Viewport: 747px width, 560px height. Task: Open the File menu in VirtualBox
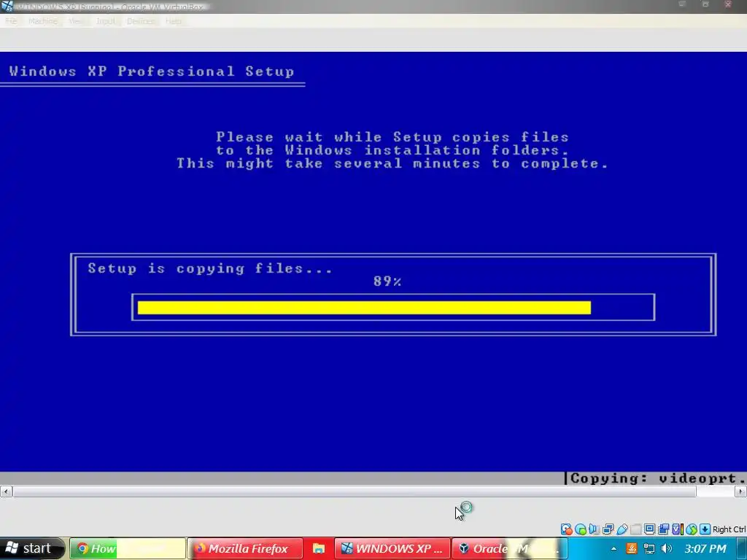[11, 21]
